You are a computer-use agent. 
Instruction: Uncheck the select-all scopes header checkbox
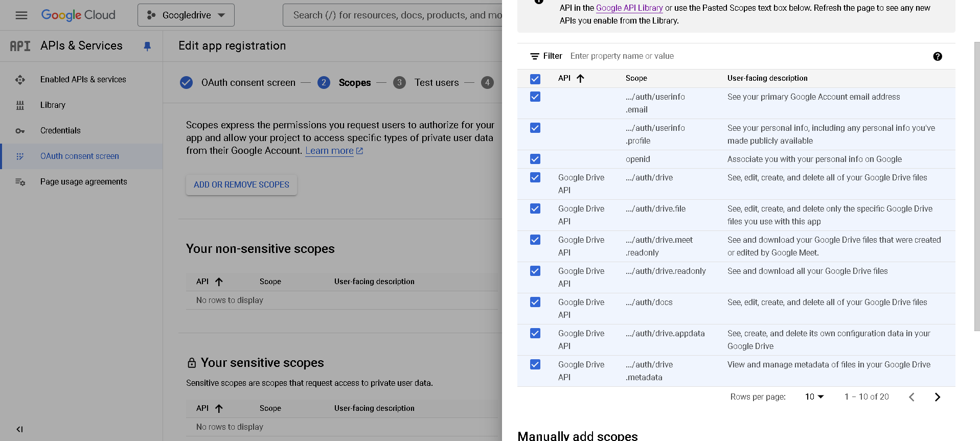tap(535, 79)
